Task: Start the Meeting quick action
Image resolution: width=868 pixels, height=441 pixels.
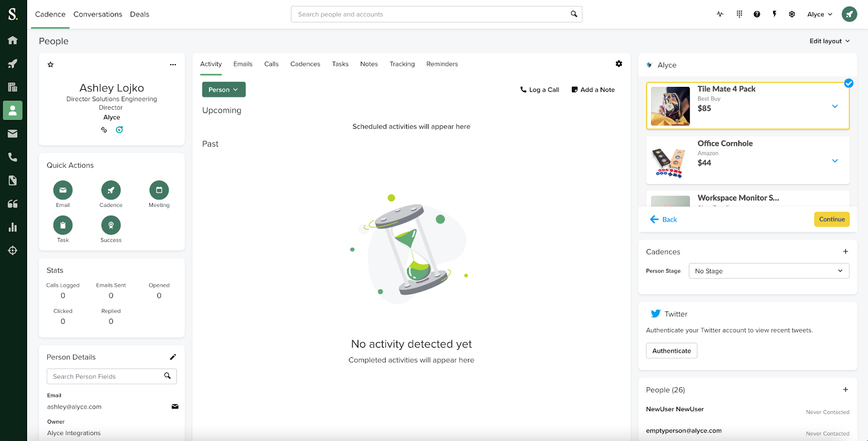Action: (x=159, y=190)
